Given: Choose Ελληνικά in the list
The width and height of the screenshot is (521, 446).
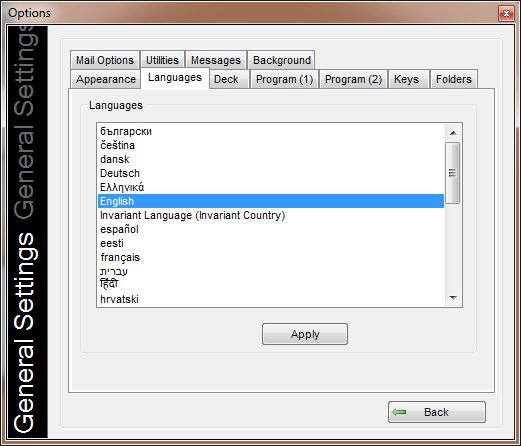Looking at the screenshot, I should coord(271,187).
